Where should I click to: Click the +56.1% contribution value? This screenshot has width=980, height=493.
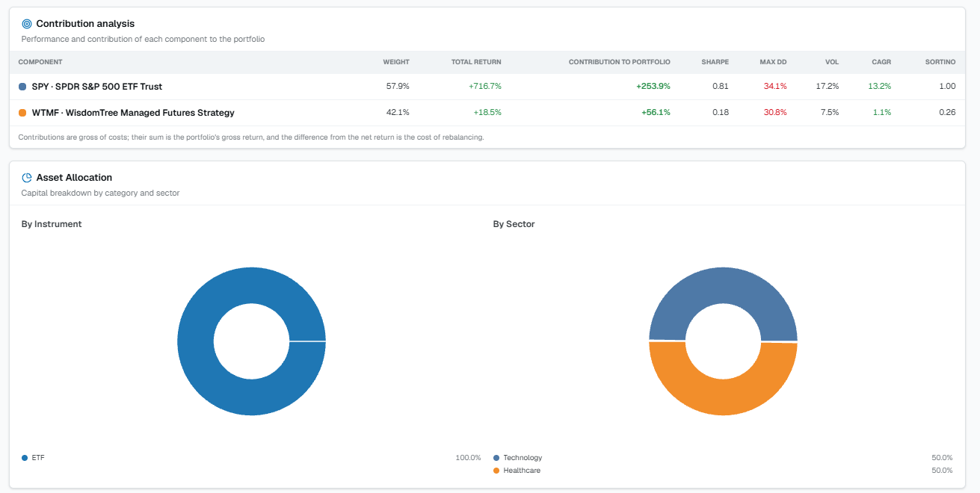point(656,113)
